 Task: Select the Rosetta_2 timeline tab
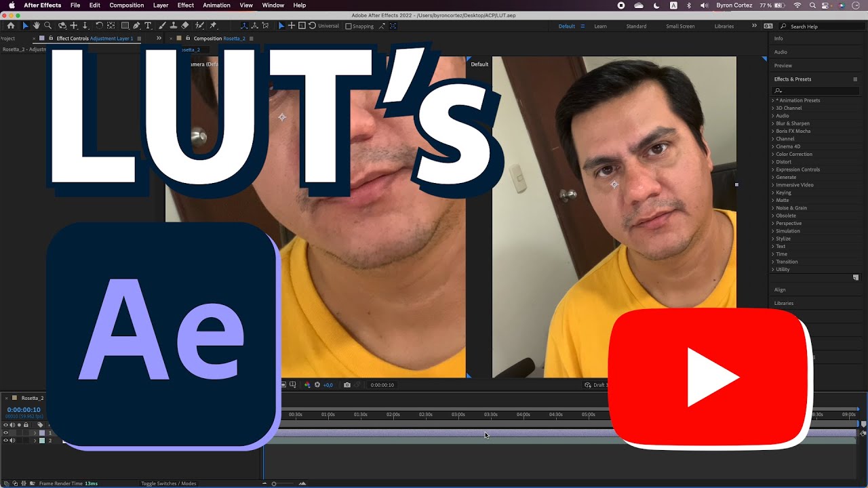(33, 398)
